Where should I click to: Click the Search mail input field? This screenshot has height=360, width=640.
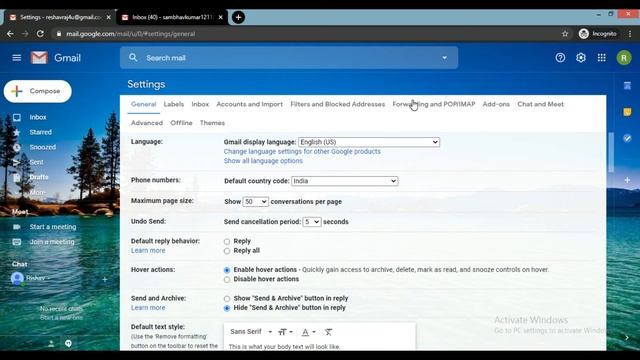pos(290,58)
